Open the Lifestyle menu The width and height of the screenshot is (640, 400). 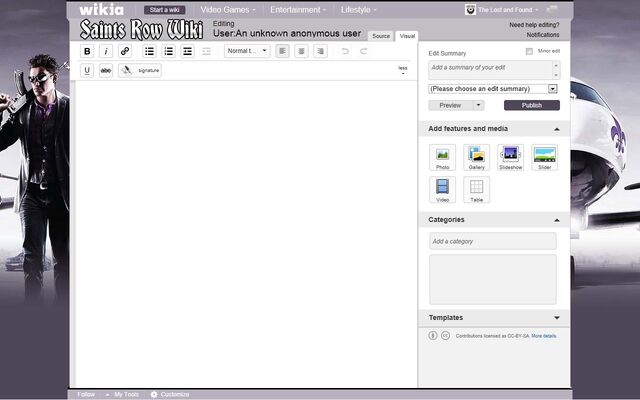click(x=358, y=9)
